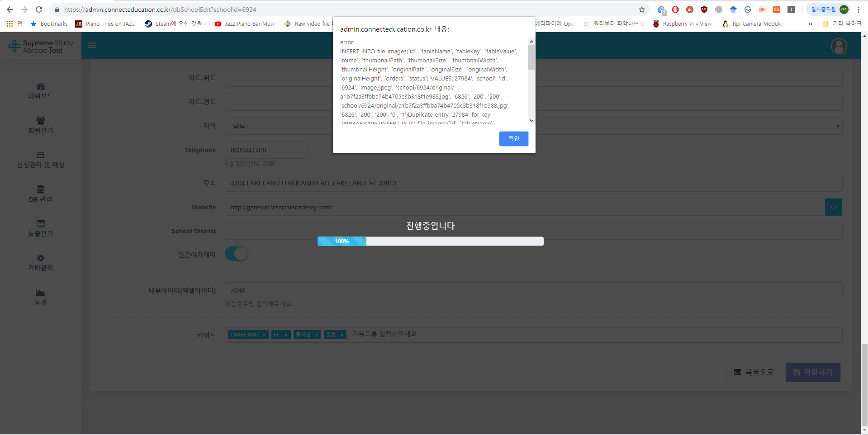Click the Website link icon button
Image resolution: width=868 pixels, height=435 pixels.
click(833, 207)
